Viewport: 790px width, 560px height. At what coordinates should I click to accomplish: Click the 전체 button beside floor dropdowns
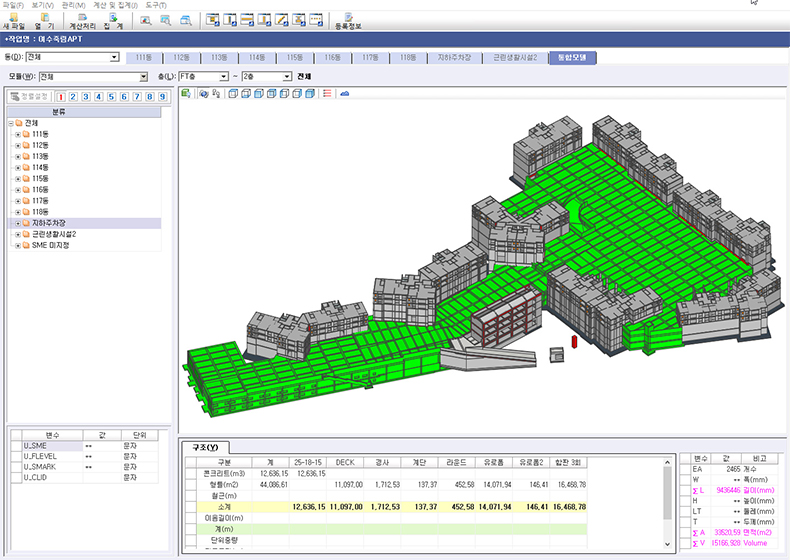pyautogui.click(x=304, y=77)
